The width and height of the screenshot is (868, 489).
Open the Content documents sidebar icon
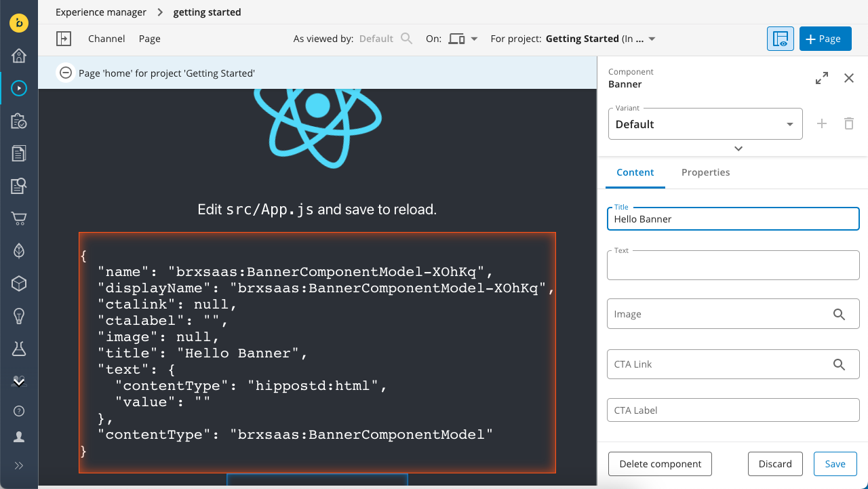[19, 153]
